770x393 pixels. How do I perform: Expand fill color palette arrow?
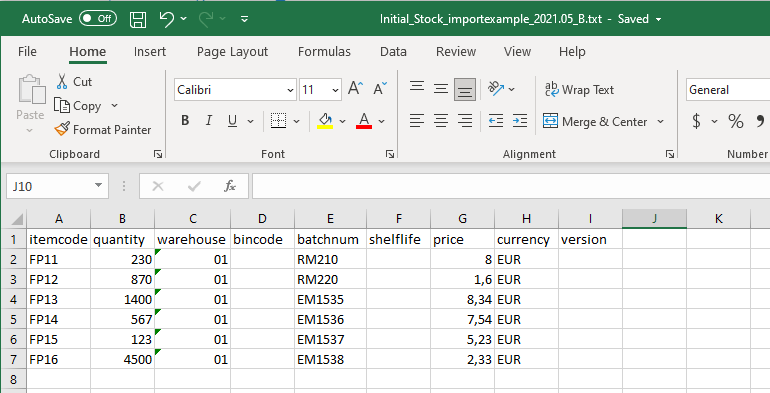pos(343,121)
